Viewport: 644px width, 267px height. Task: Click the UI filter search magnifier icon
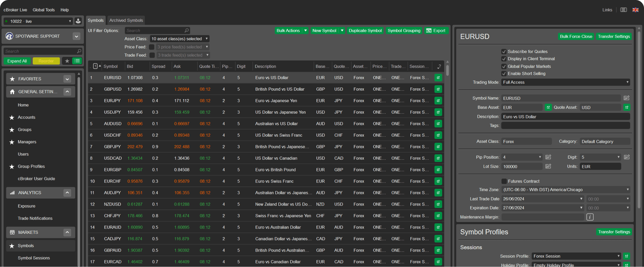coord(187,31)
